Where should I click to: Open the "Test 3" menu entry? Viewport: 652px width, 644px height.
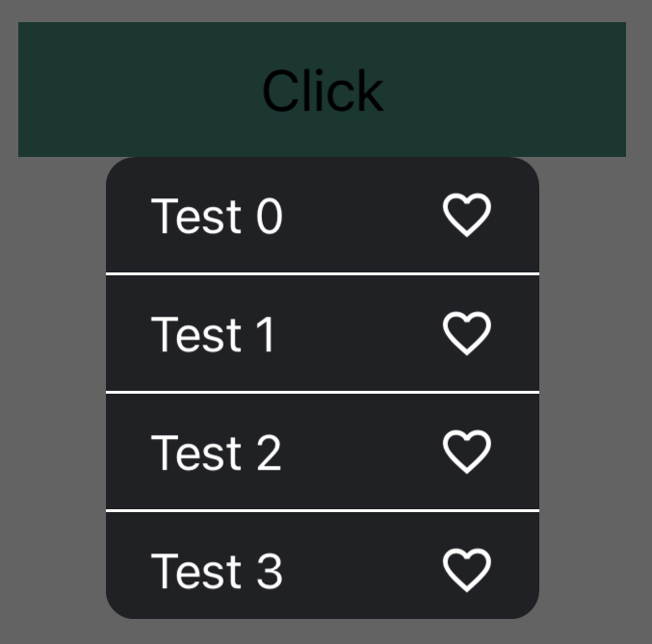coord(218,570)
